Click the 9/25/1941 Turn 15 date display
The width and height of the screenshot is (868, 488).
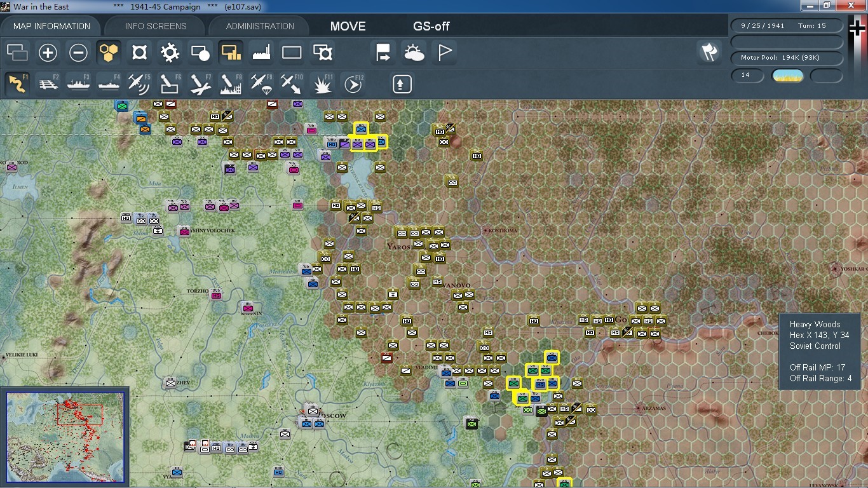[788, 26]
